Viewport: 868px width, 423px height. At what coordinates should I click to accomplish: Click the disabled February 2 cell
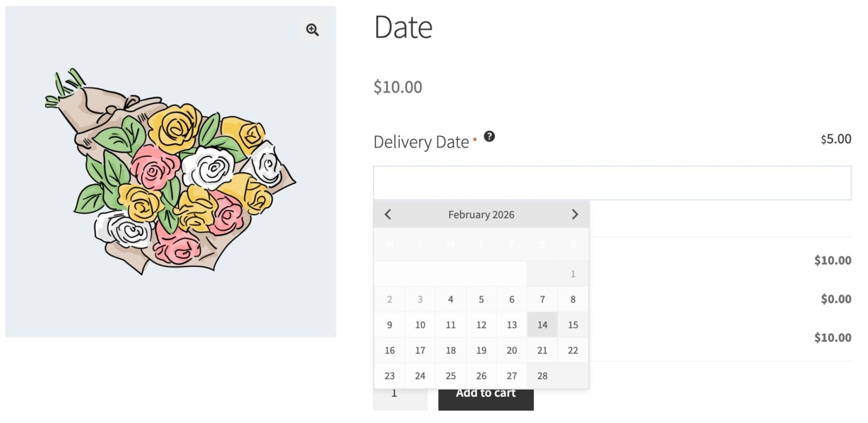pyautogui.click(x=389, y=299)
